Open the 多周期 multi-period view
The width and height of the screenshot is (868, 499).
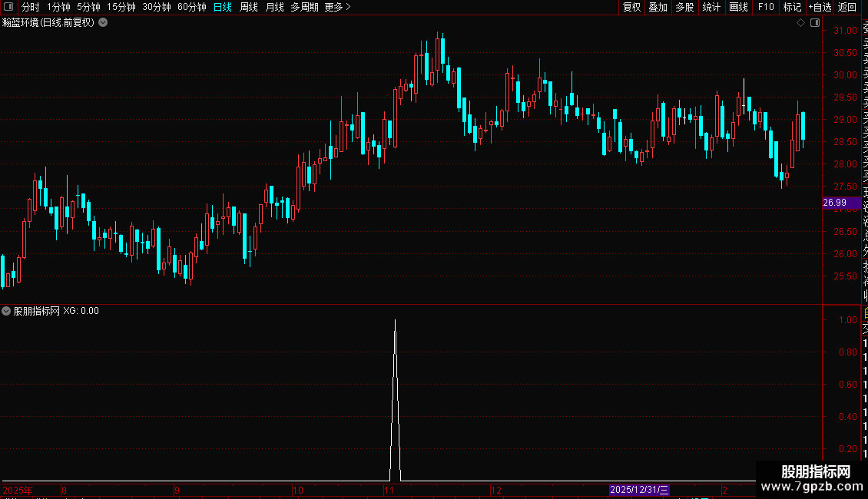(304, 7)
